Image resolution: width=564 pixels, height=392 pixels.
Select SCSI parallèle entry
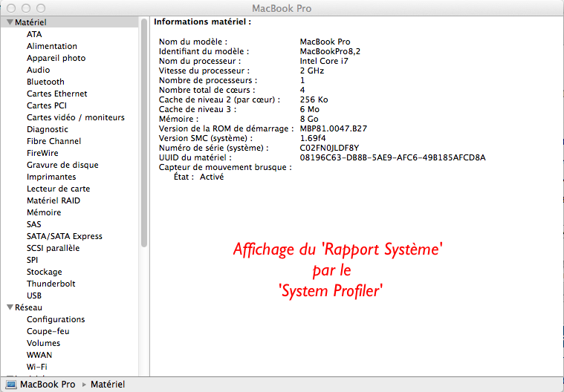coord(54,247)
